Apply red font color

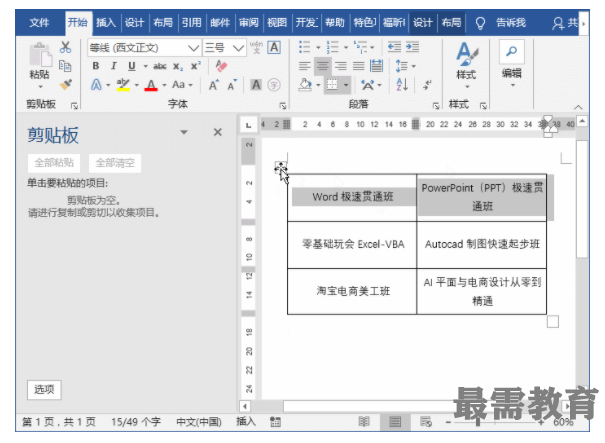pyautogui.click(x=151, y=85)
